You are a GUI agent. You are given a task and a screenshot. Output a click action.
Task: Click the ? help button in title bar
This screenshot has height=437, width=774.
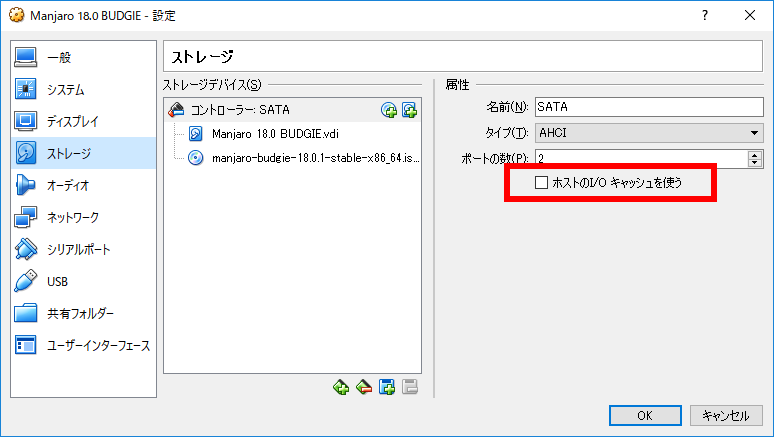click(x=705, y=15)
